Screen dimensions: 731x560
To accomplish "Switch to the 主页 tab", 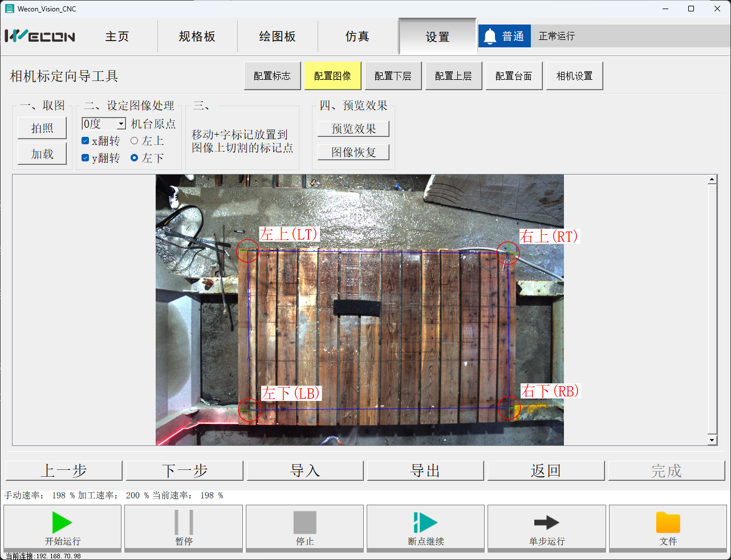I will (117, 36).
